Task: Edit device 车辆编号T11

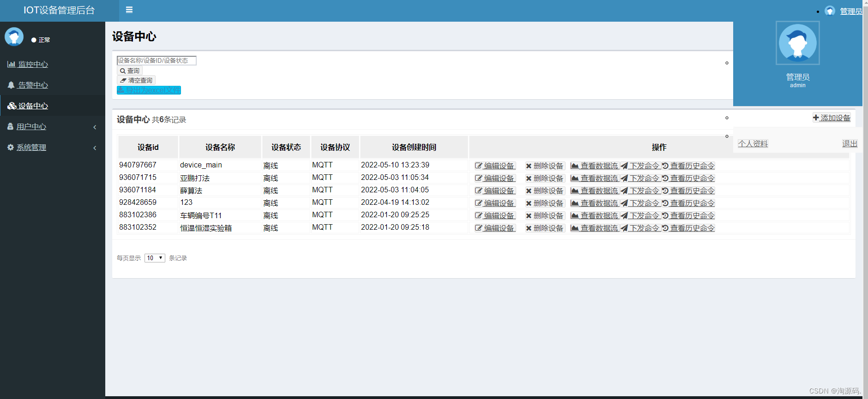Action: (x=495, y=215)
